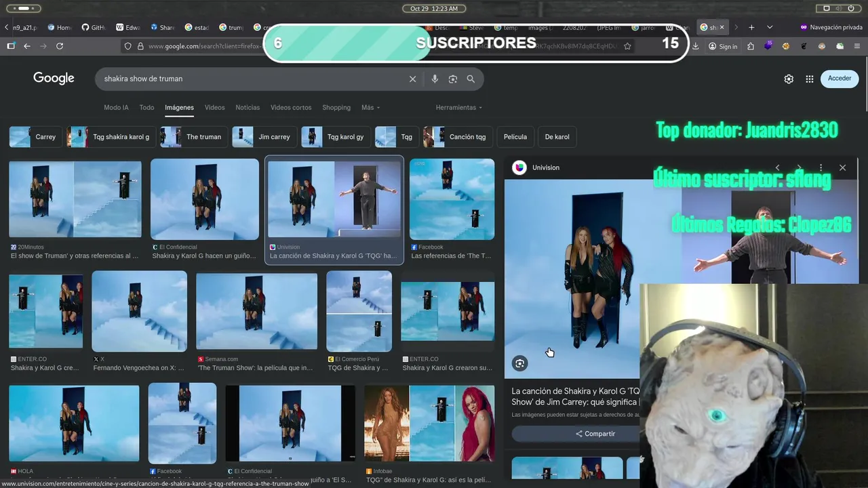
Task: Open the Firefox sidebar panel icon
Action: [11, 46]
